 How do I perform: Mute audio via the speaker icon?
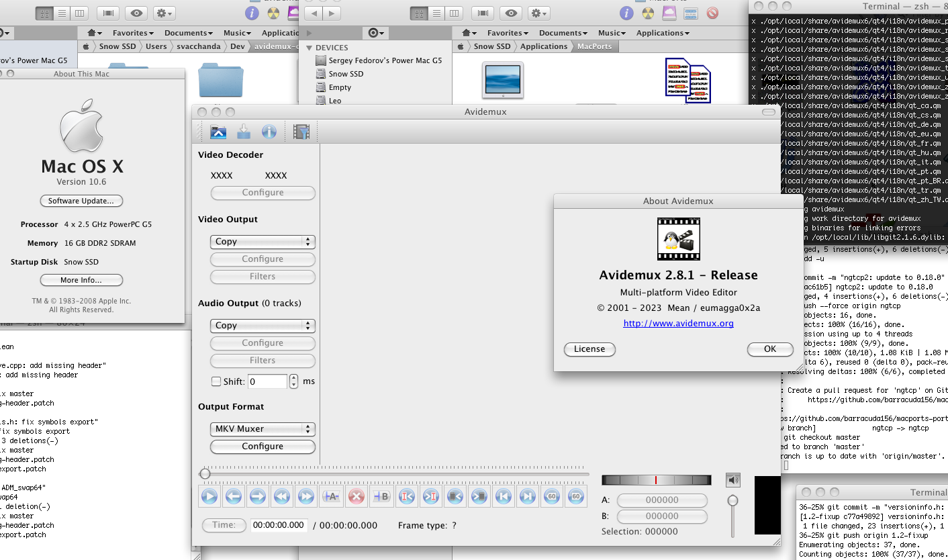(733, 479)
